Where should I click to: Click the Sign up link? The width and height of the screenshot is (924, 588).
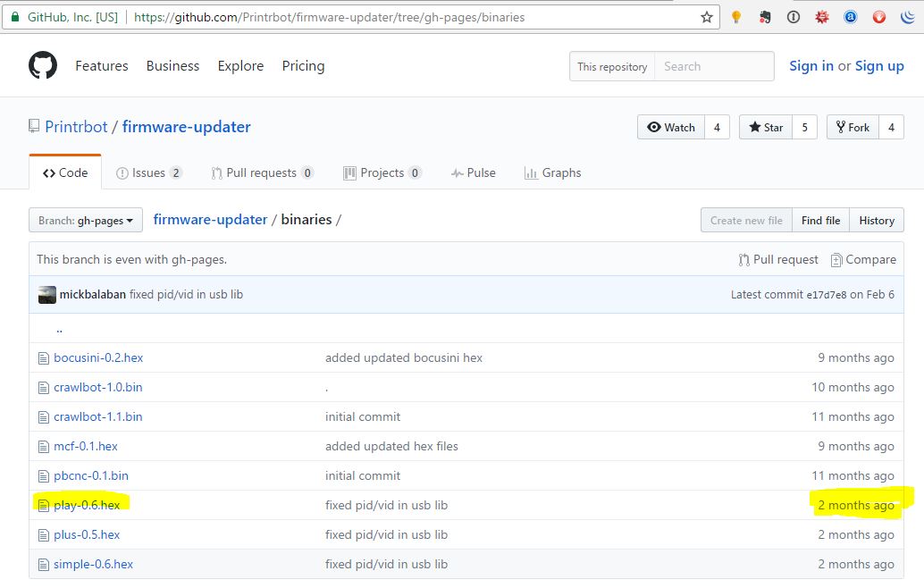[879, 66]
